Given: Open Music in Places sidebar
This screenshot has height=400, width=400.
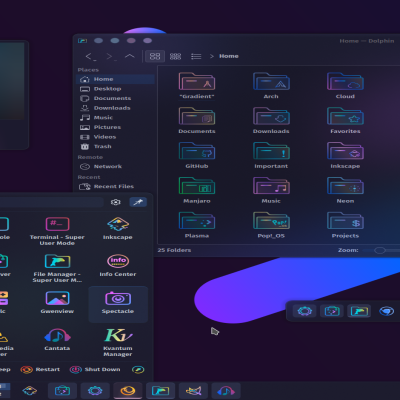Looking at the screenshot, I should point(115,118).
